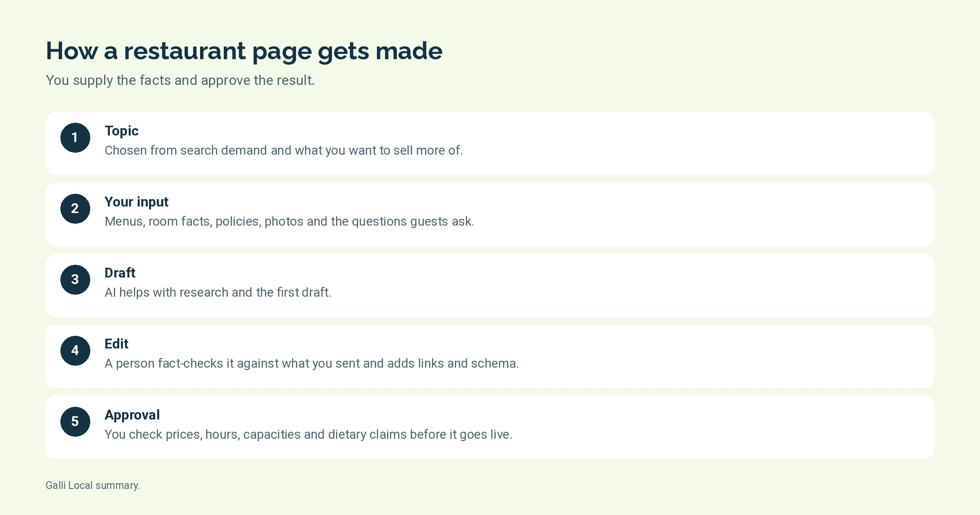The width and height of the screenshot is (980, 515).
Task: Select the "Draft" step heading
Action: click(120, 273)
